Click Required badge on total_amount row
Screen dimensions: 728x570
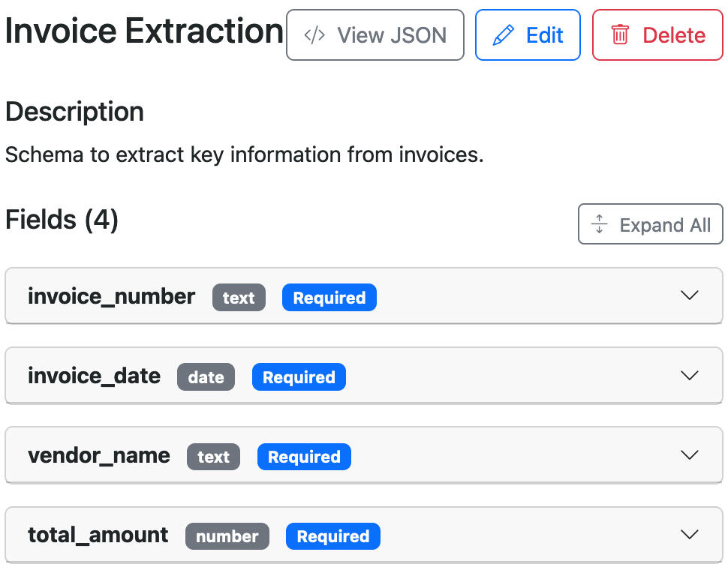tap(332, 536)
